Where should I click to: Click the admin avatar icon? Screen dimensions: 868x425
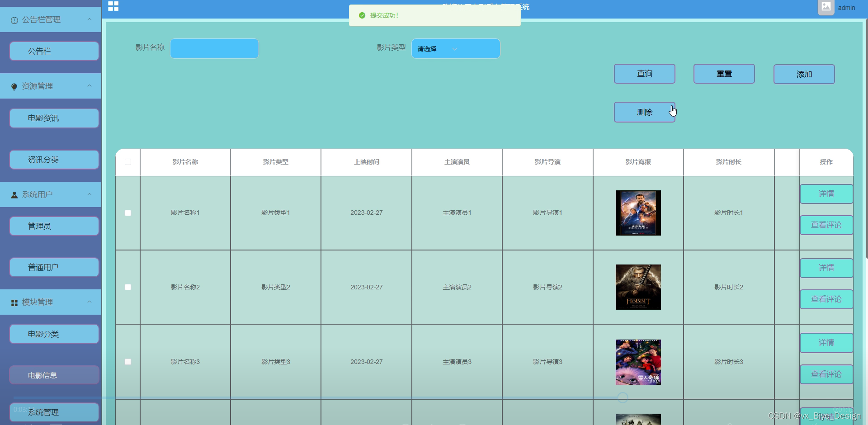tap(826, 7)
